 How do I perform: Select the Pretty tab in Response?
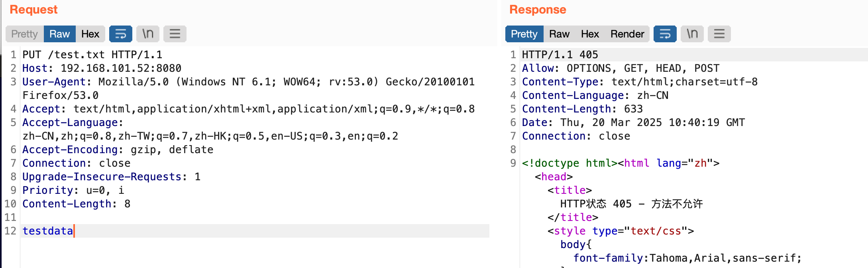[x=524, y=34]
